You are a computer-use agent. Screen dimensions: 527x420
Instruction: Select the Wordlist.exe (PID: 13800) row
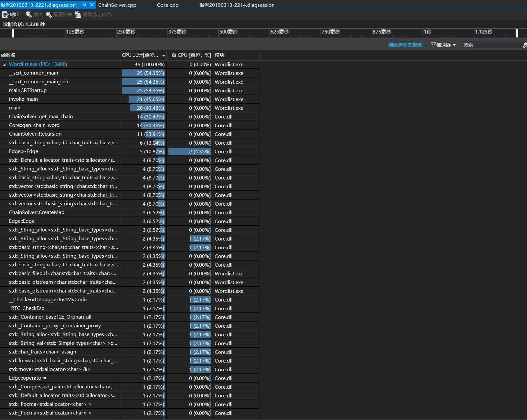129,64
